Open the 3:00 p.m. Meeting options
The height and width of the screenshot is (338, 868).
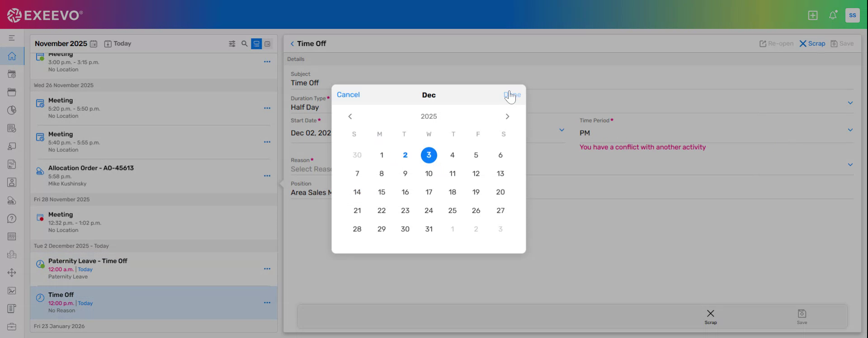pyautogui.click(x=267, y=61)
